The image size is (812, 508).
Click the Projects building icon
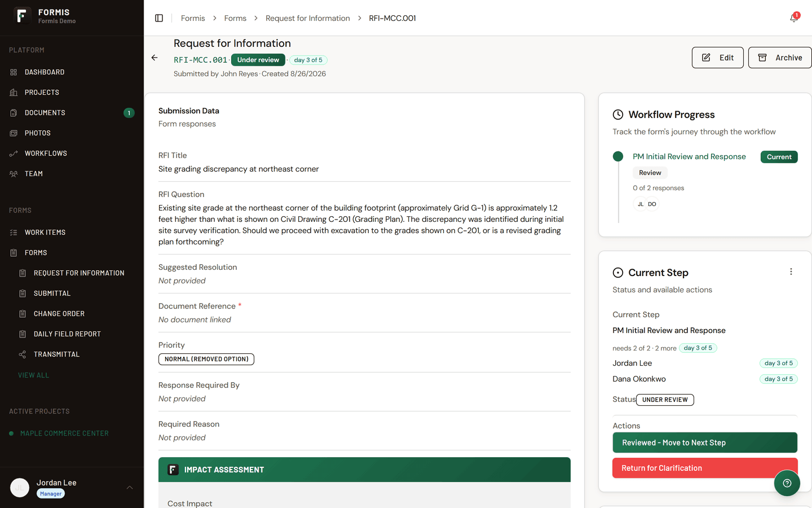point(14,93)
